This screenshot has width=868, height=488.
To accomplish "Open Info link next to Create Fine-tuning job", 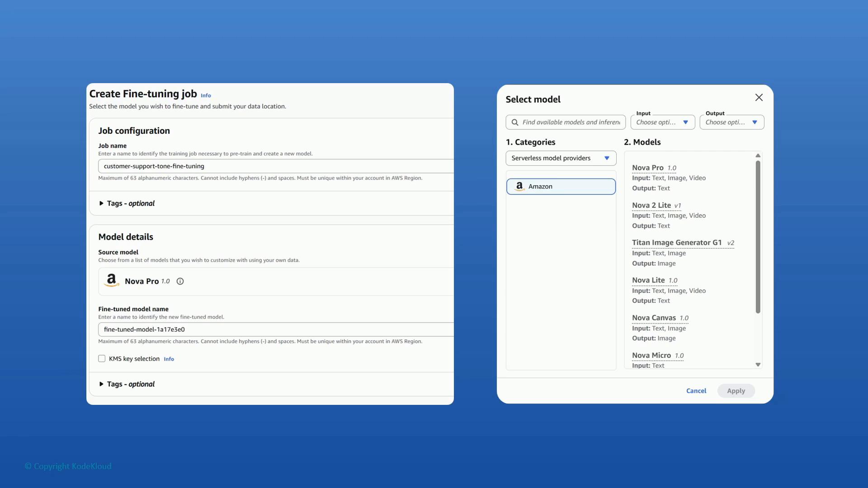I will pos(206,96).
